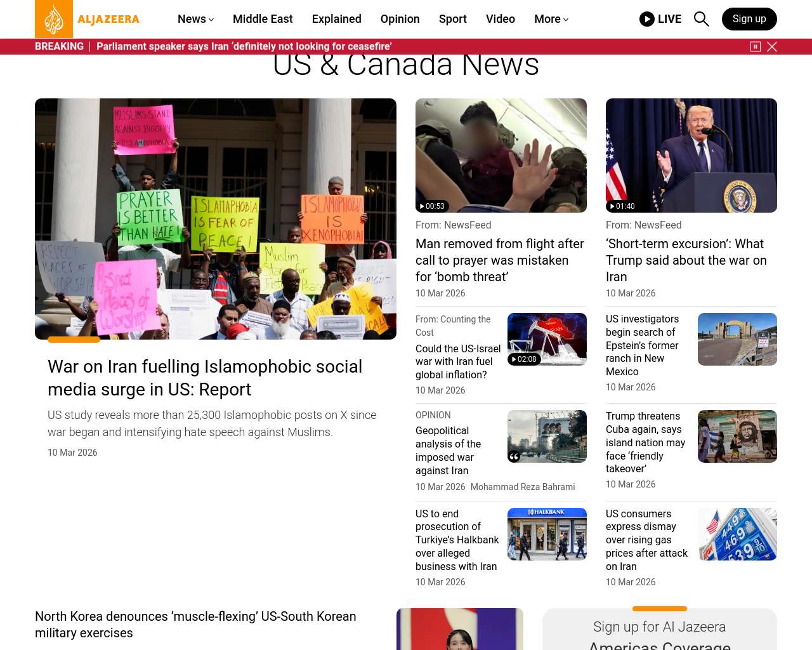Click the LIVE play icon
812x650 pixels.
(646, 19)
